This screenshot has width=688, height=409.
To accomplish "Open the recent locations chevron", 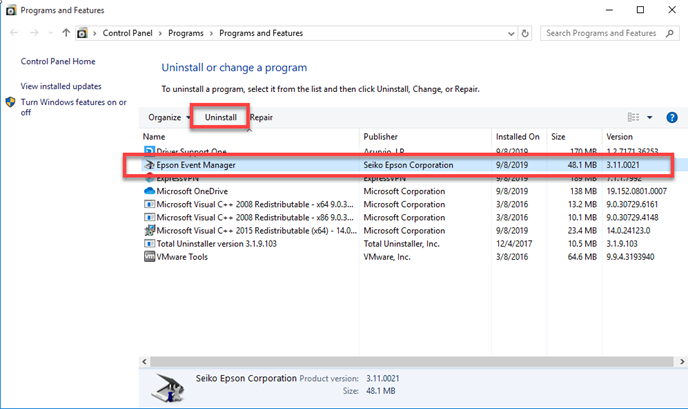I will click(50, 33).
